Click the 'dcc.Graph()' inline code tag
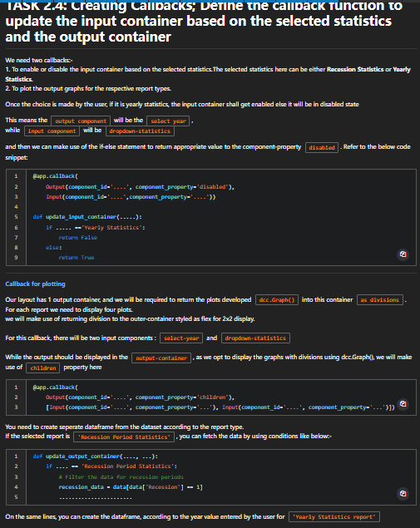 (277, 299)
